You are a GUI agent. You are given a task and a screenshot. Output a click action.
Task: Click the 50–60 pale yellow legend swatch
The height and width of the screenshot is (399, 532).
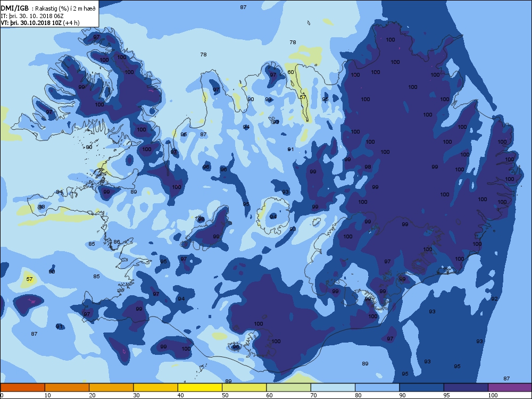pyautogui.click(x=244, y=387)
